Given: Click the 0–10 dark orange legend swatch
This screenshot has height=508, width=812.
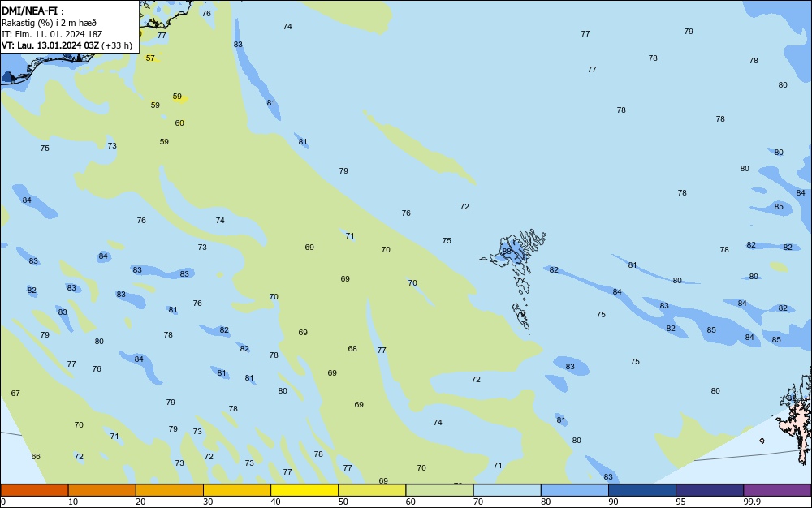Looking at the screenshot, I should click(x=34, y=490).
